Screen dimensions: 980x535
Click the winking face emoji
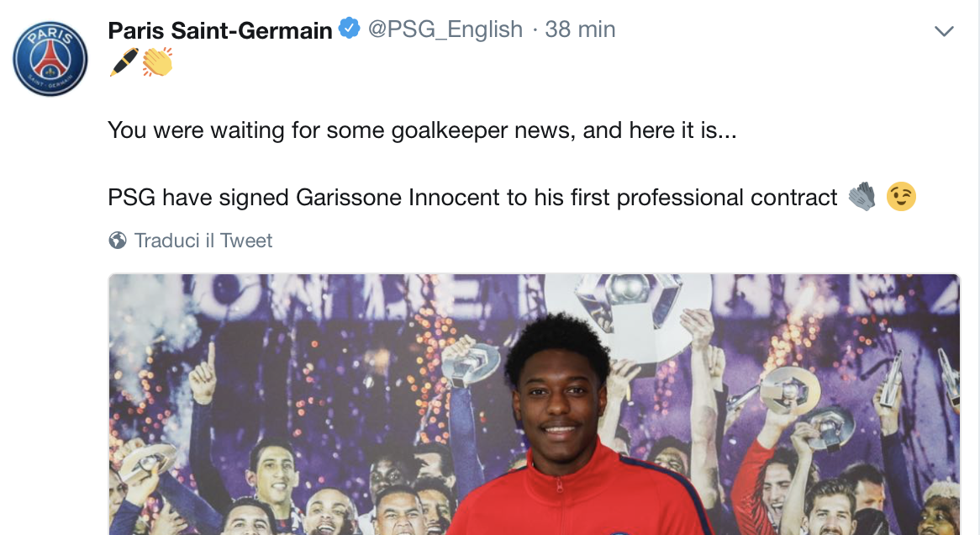[901, 197]
